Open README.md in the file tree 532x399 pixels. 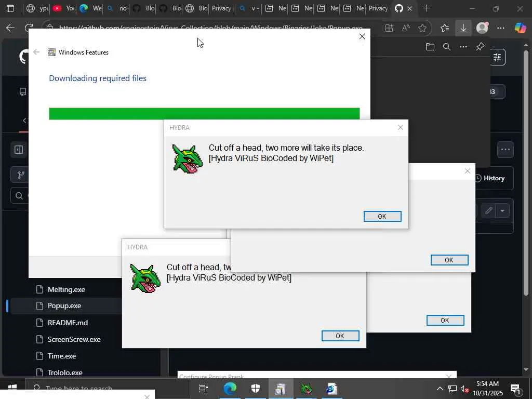(x=68, y=323)
